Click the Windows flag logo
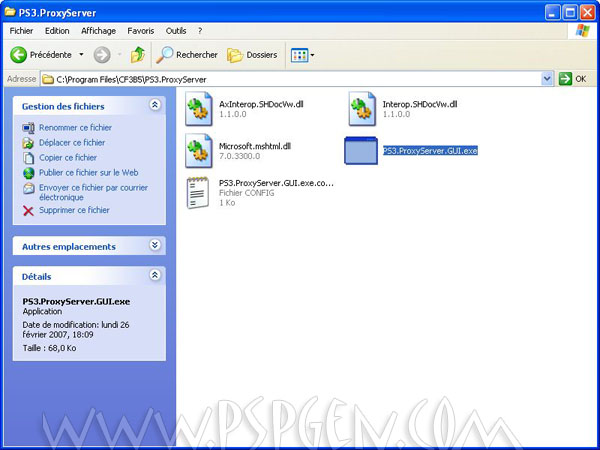 click(x=583, y=31)
